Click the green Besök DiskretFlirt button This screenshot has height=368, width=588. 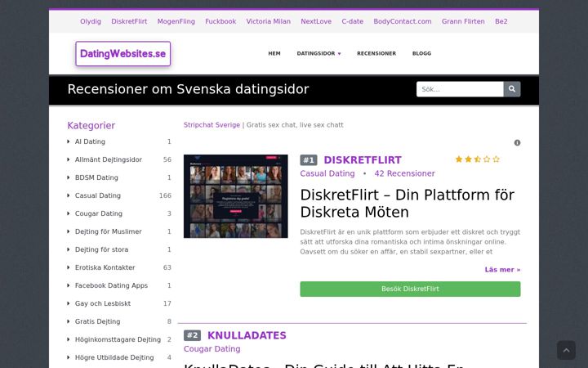(410, 289)
